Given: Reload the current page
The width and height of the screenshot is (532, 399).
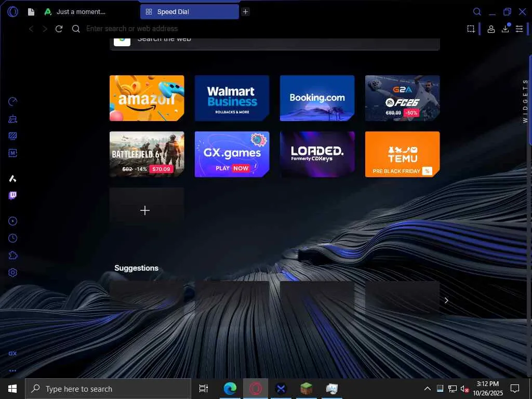Looking at the screenshot, I should (x=59, y=29).
